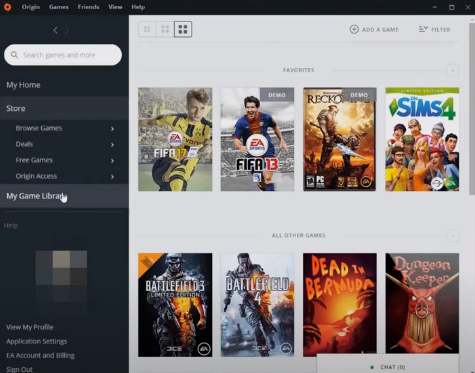Select Battlefield 3 Limited Edition tile
This screenshot has width=475, height=373.
tap(175, 305)
